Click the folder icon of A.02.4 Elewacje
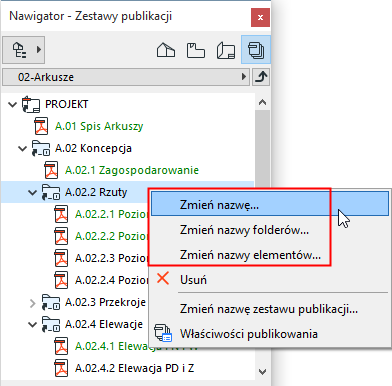This screenshot has height=386, width=392. [x=51, y=324]
